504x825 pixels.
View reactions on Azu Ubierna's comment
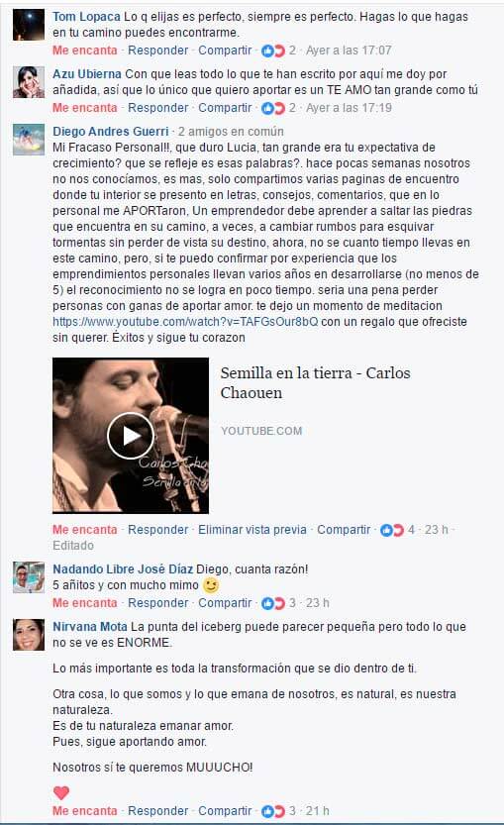pyautogui.click(x=279, y=108)
